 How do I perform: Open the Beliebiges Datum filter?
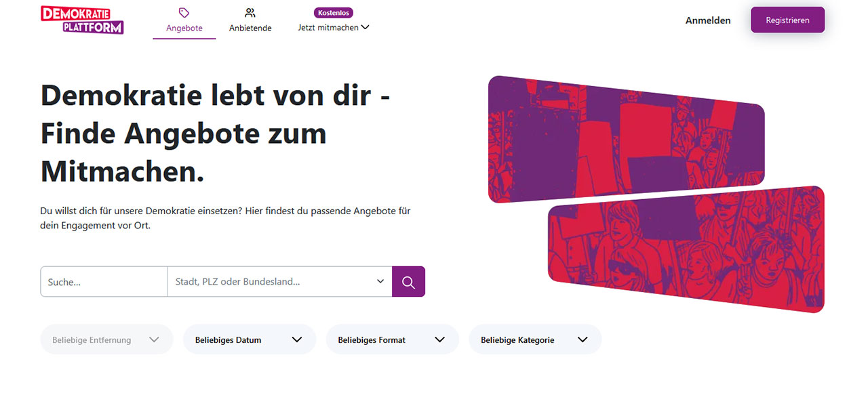(250, 339)
